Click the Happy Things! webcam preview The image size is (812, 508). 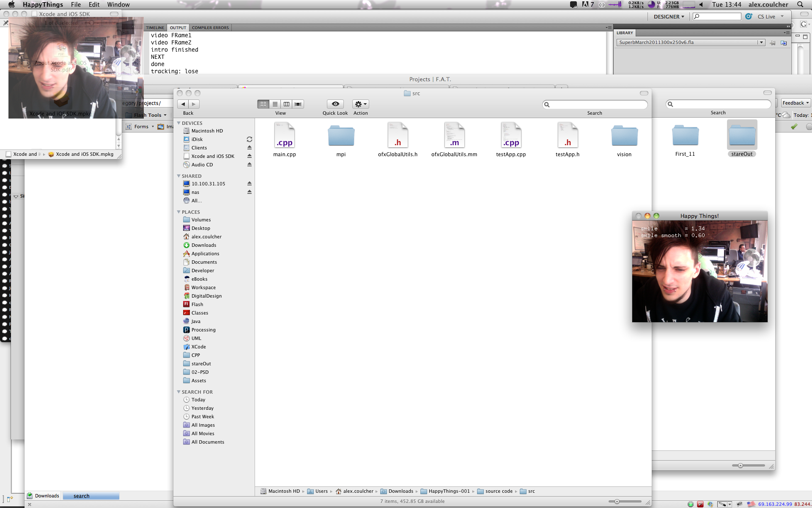pyautogui.click(x=700, y=271)
